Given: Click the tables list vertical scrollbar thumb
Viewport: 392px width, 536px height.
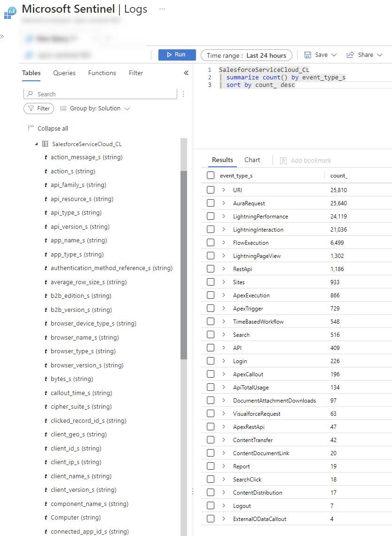Looking at the screenshot, I should 184,265.
